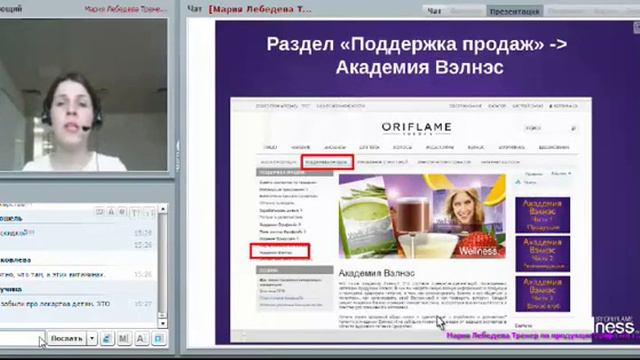
Task: Click the Wellness banner image on the slide
Action: click(422, 216)
